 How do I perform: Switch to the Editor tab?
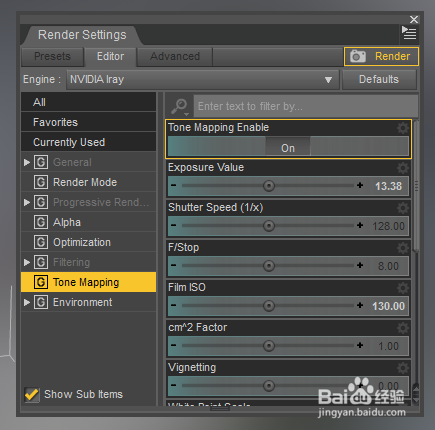point(110,56)
